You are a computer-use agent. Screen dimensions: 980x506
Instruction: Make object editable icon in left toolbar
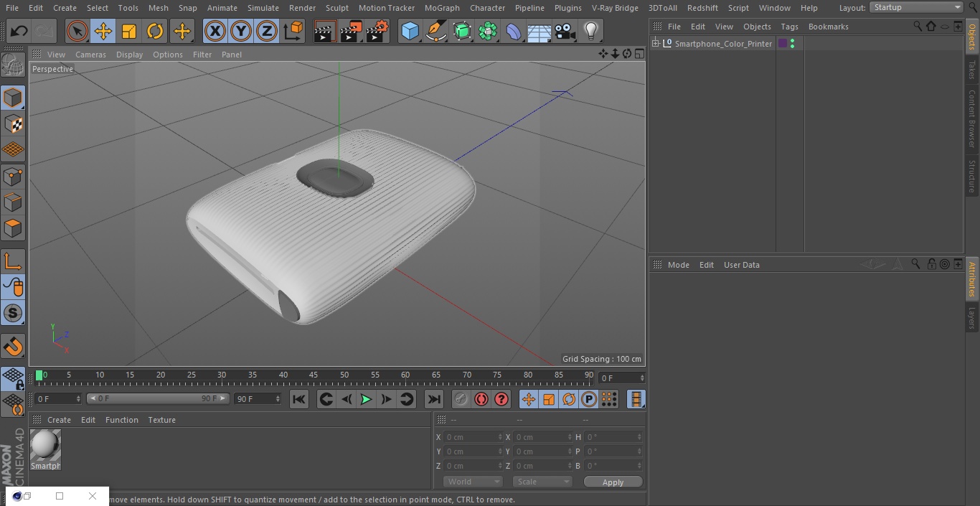coord(13,65)
